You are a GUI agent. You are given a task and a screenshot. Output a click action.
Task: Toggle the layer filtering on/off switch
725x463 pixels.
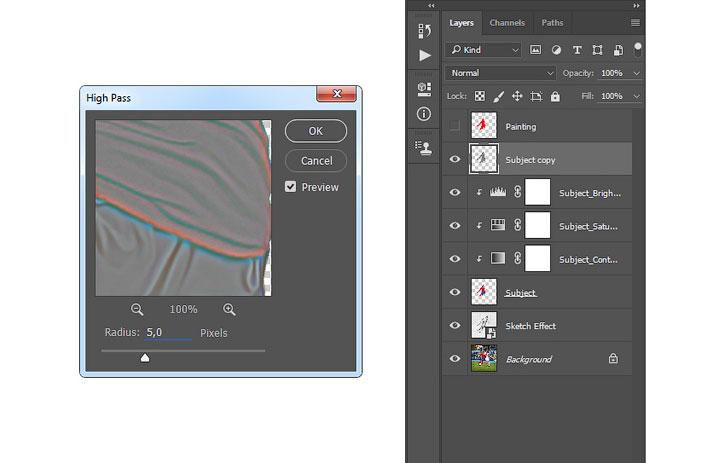(x=638, y=49)
